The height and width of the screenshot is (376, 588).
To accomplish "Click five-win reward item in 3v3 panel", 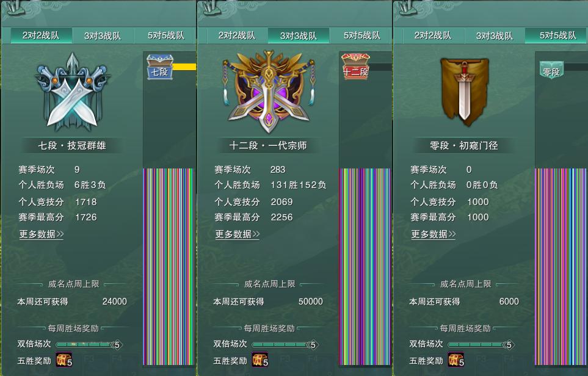I will pyautogui.click(x=260, y=360).
